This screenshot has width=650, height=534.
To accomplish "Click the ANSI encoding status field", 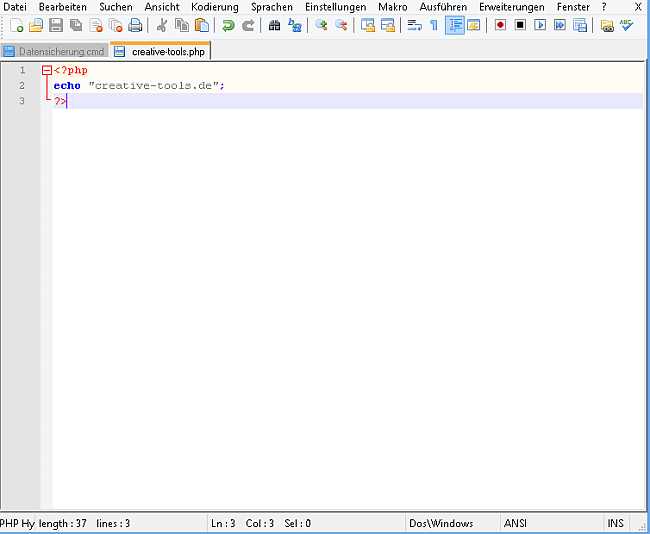I will 515,523.
